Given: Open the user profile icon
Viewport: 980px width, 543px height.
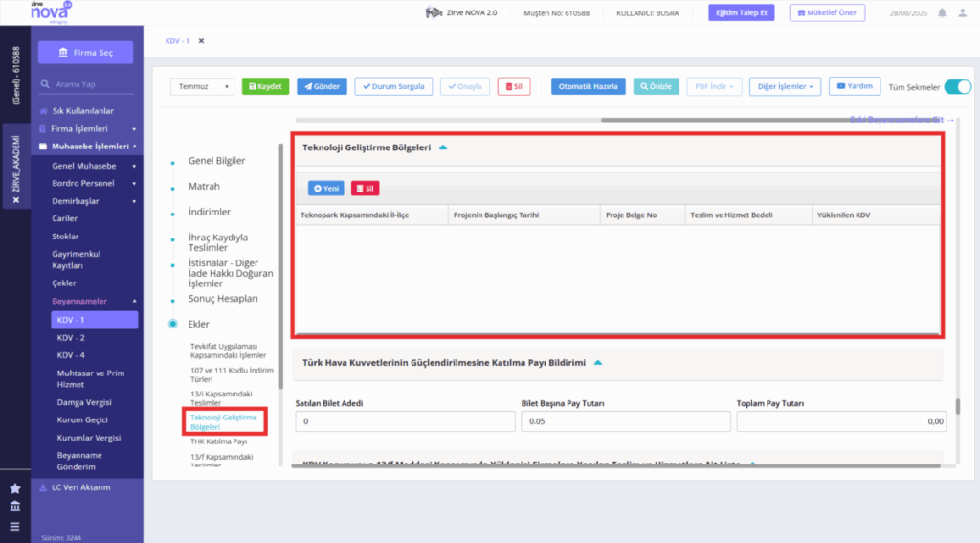Looking at the screenshot, I should [x=963, y=13].
